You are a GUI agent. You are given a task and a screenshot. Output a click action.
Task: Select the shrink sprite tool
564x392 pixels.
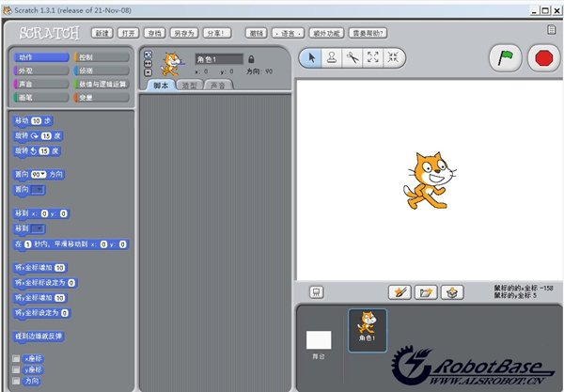pos(393,57)
